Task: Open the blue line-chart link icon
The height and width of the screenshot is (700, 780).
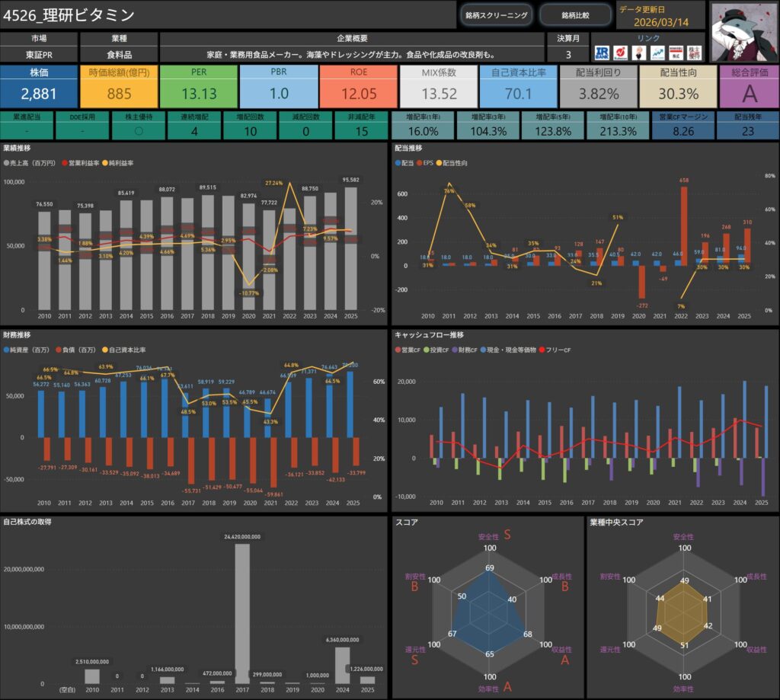Action: point(657,52)
